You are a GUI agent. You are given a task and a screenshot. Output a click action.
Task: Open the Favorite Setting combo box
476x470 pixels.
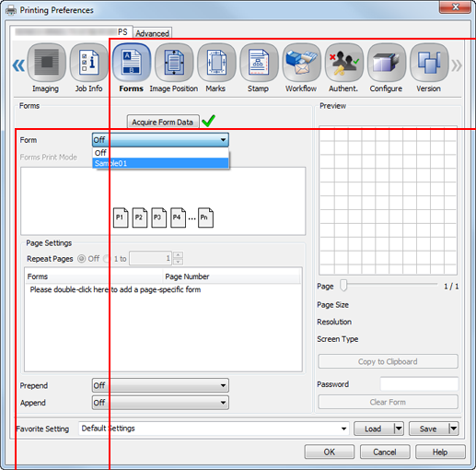click(214, 429)
